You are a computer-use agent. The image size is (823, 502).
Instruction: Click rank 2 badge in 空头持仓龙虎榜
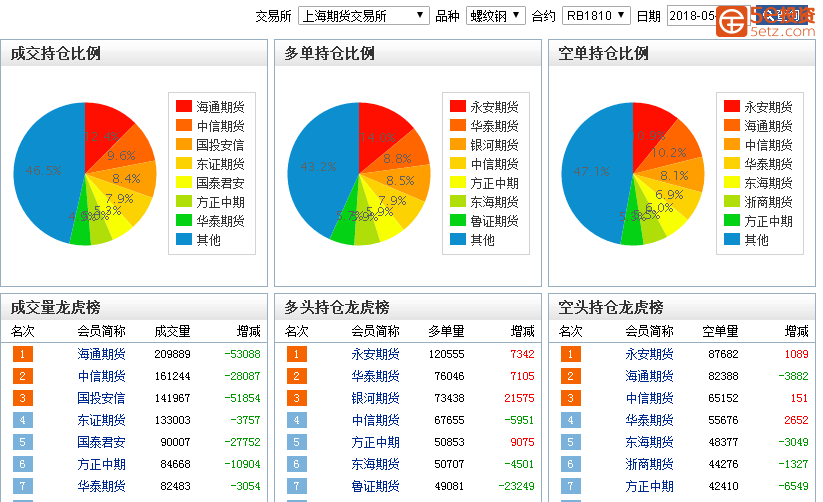(x=571, y=376)
